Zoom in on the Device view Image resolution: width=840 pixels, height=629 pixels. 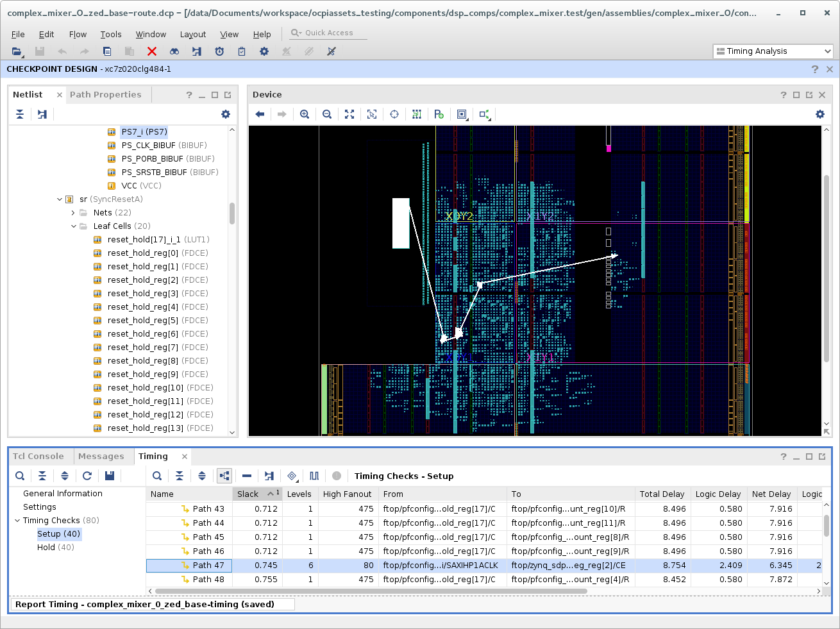pyautogui.click(x=305, y=114)
